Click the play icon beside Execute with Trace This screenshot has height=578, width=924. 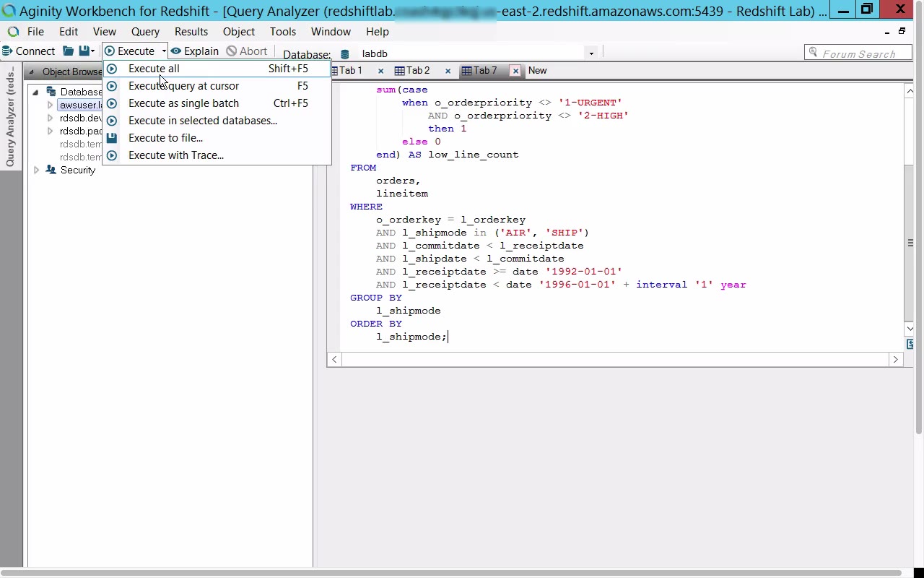click(112, 155)
